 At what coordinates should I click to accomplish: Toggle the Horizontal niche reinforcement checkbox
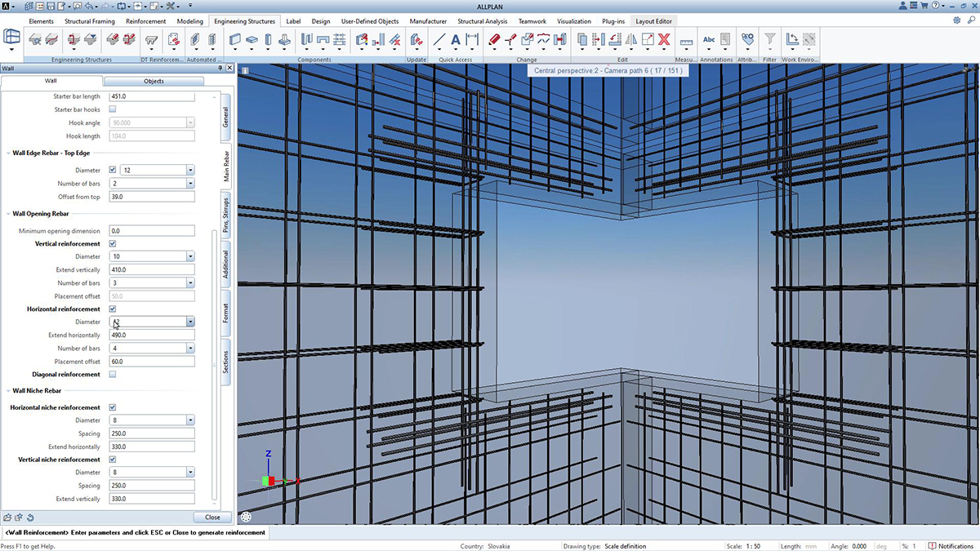(112, 407)
